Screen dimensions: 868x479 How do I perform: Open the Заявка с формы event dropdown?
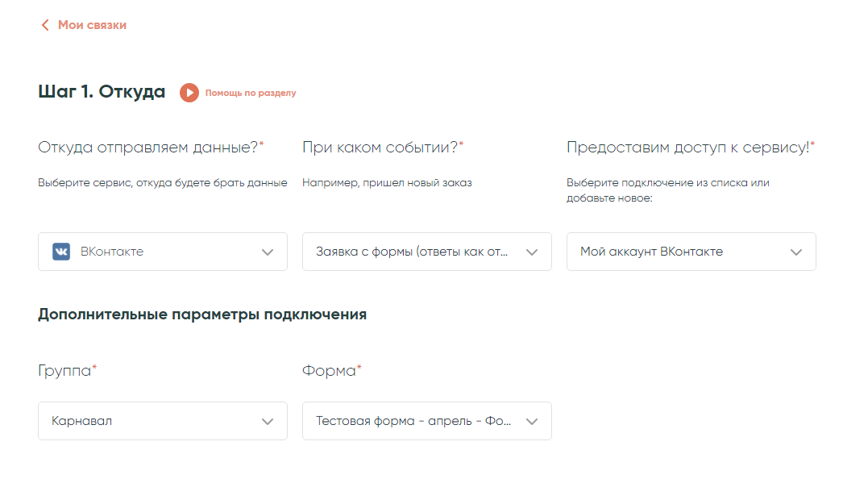[412, 252]
